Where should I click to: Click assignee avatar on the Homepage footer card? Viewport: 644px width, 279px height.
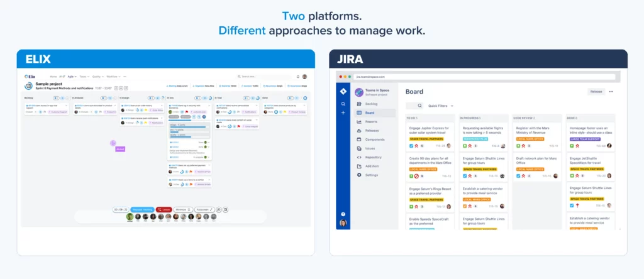[x=609, y=146]
